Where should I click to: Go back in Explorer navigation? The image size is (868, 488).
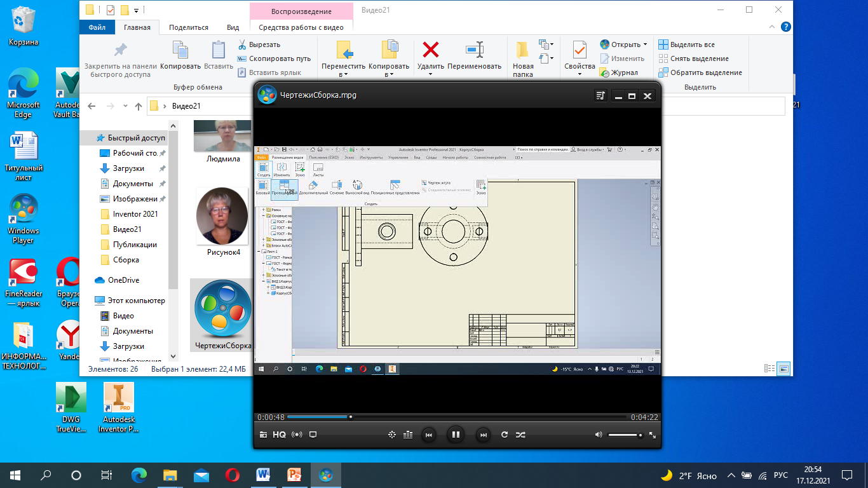(92, 106)
